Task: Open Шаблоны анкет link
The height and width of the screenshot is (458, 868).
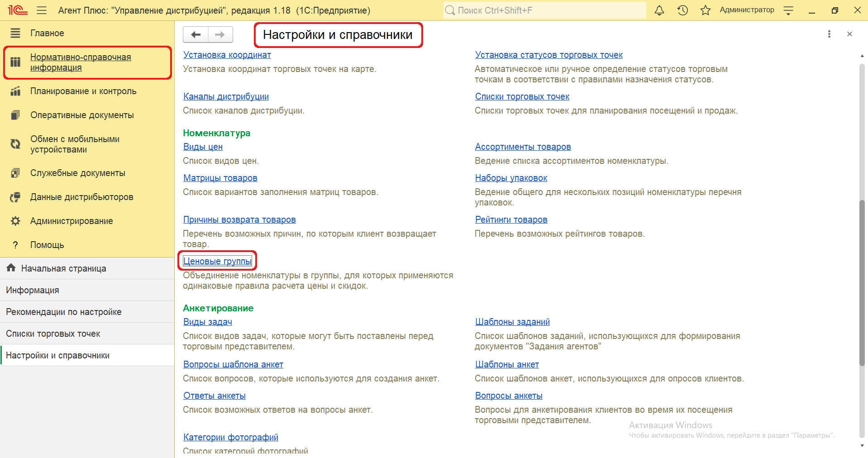Action: [507, 364]
